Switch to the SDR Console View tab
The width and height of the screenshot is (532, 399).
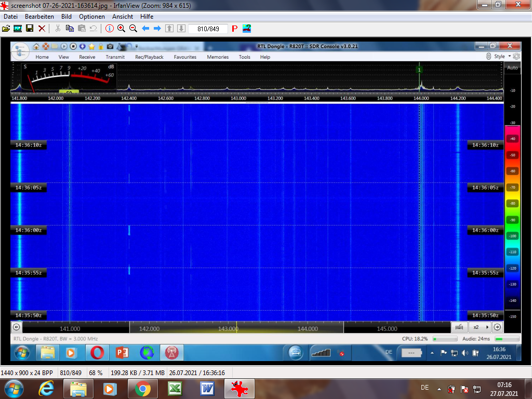tap(63, 57)
